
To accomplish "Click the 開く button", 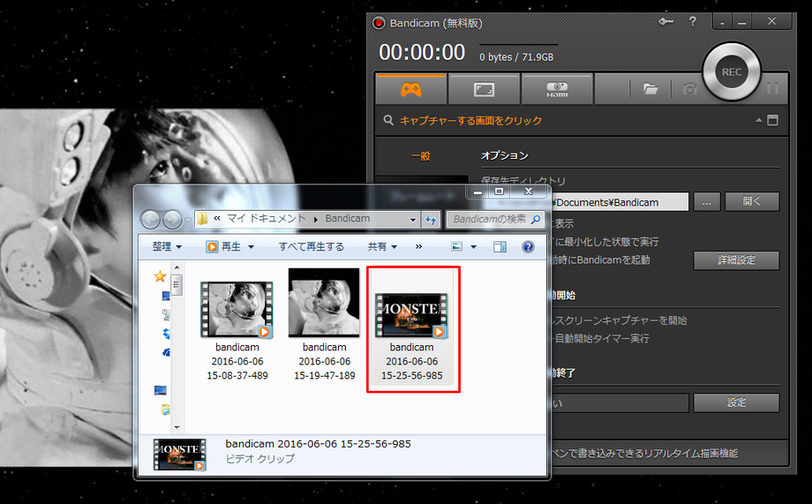I will (x=751, y=201).
